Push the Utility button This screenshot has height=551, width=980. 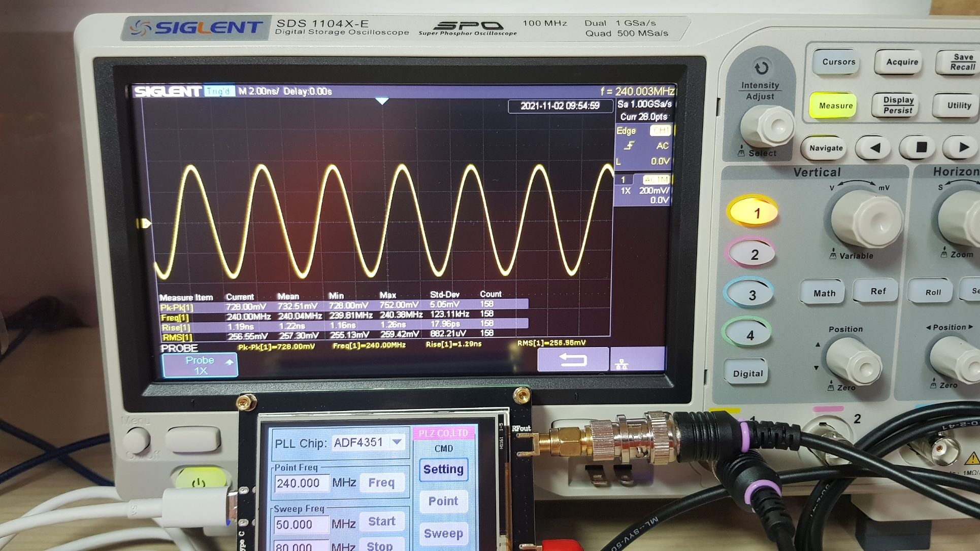point(957,105)
